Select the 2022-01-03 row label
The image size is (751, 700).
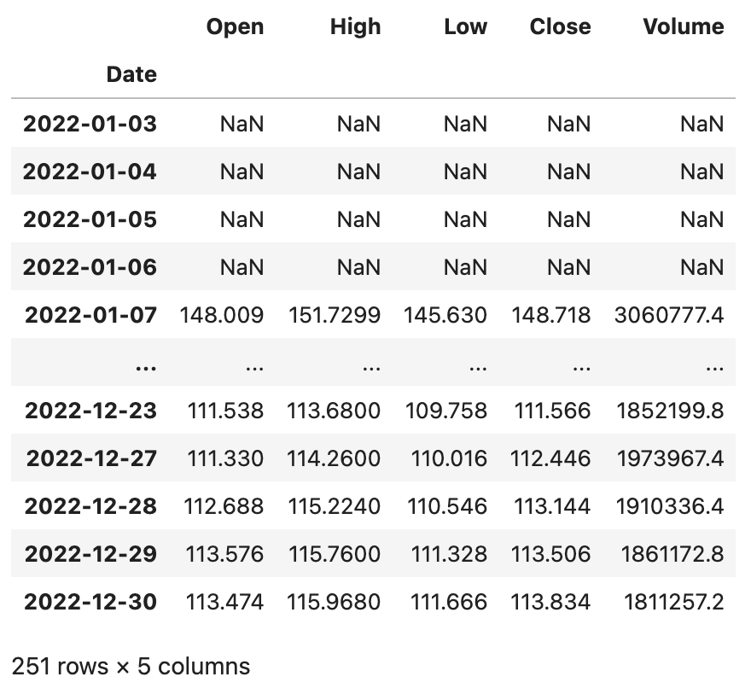tap(90, 124)
